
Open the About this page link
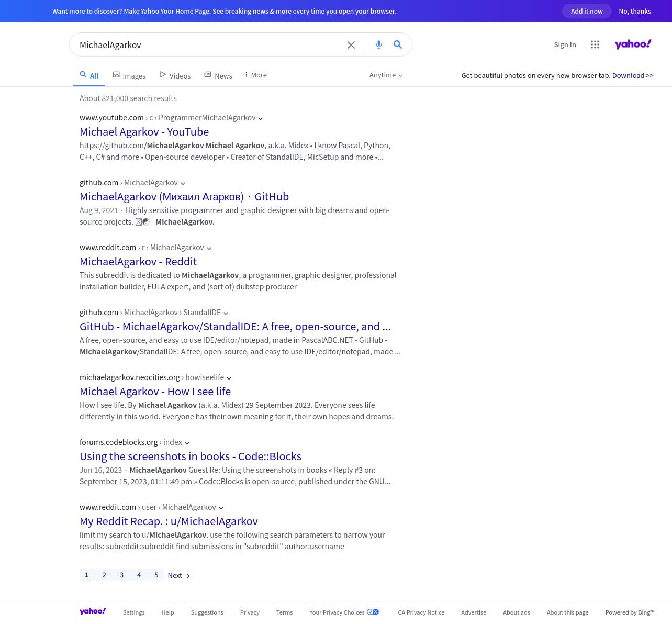click(x=567, y=612)
